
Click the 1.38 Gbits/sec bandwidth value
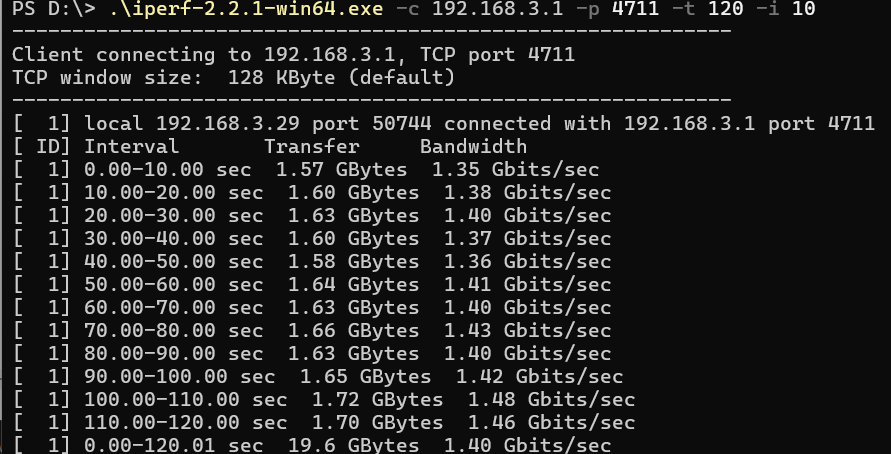(527, 193)
